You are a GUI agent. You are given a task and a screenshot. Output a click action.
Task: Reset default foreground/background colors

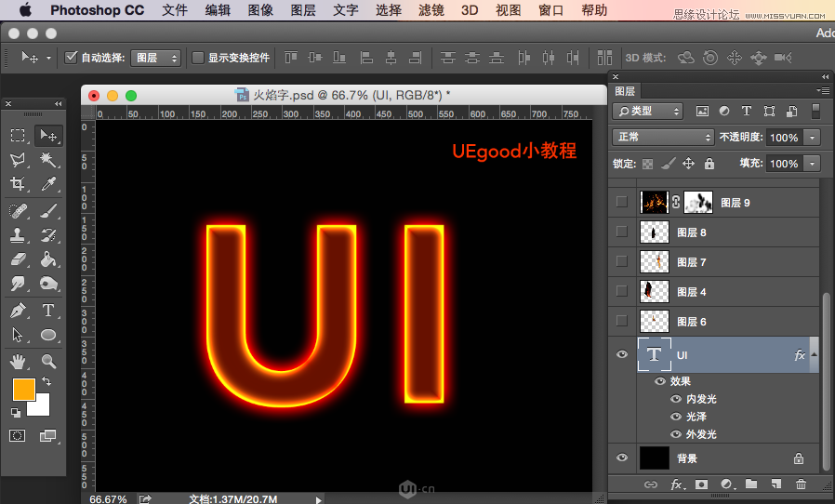tap(16, 412)
